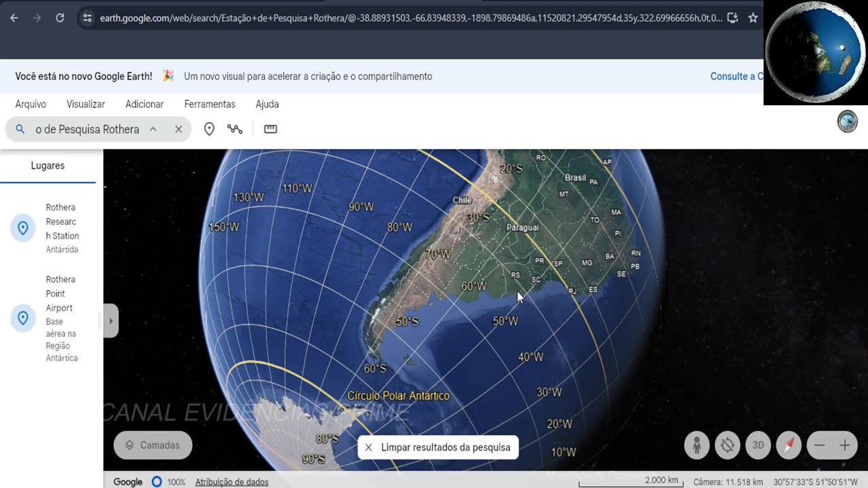The width and height of the screenshot is (868, 488).
Task: Click the Chile label on globe
Action: 462,200
